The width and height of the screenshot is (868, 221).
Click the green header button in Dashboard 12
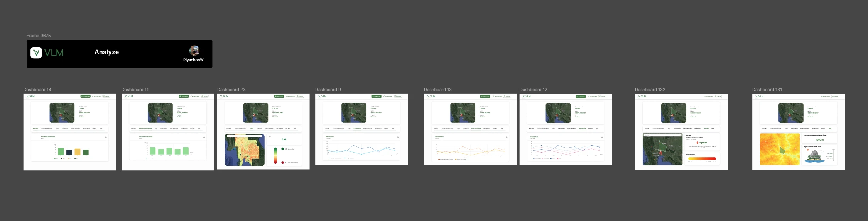tap(580, 96)
